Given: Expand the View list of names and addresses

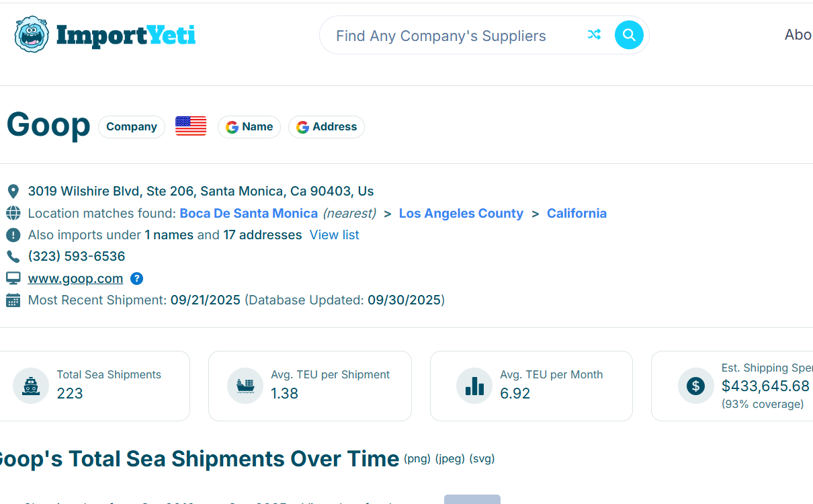Looking at the screenshot, I should 334,235.
